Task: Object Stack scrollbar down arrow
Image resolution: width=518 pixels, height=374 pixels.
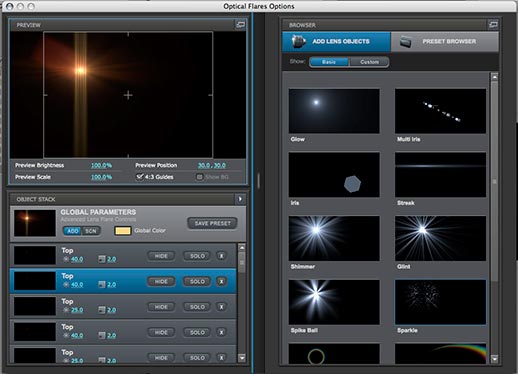Action: [x=242, y=358]
